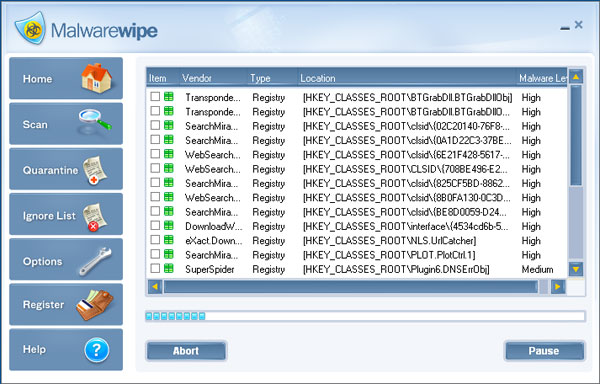Click green registry icon in SuperSpider row
600x384 pixels.
coord(168,268)
